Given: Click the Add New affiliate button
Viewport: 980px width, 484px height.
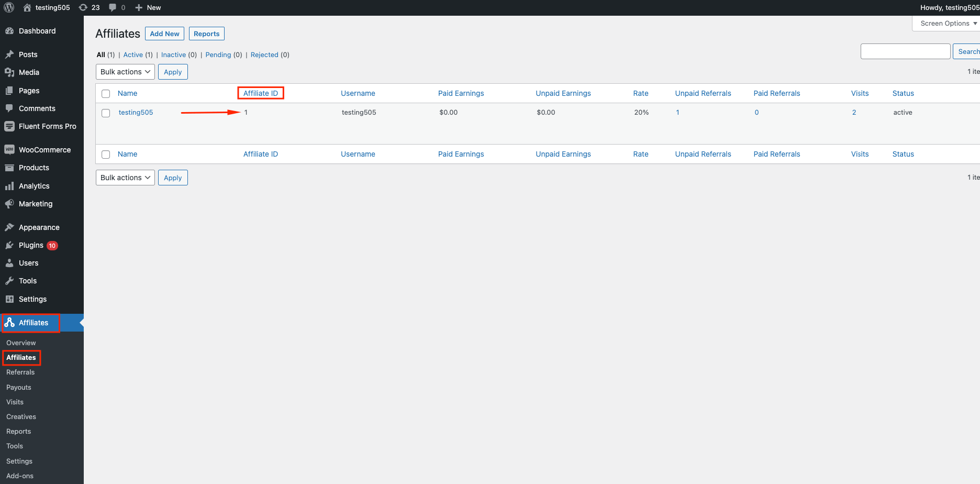Looking at the screenshot, I should point(164,34).
